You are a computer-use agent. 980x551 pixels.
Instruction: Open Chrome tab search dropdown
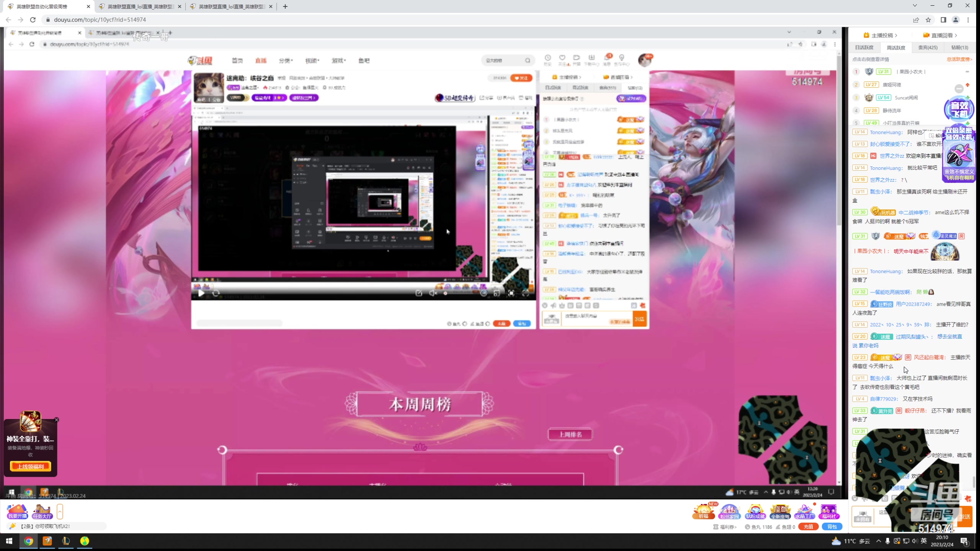[915, 6]
